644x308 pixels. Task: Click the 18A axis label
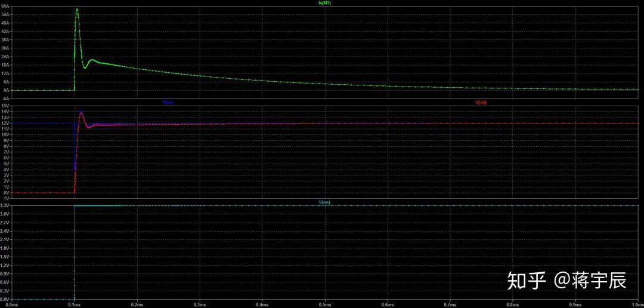(x=7, y=65)
